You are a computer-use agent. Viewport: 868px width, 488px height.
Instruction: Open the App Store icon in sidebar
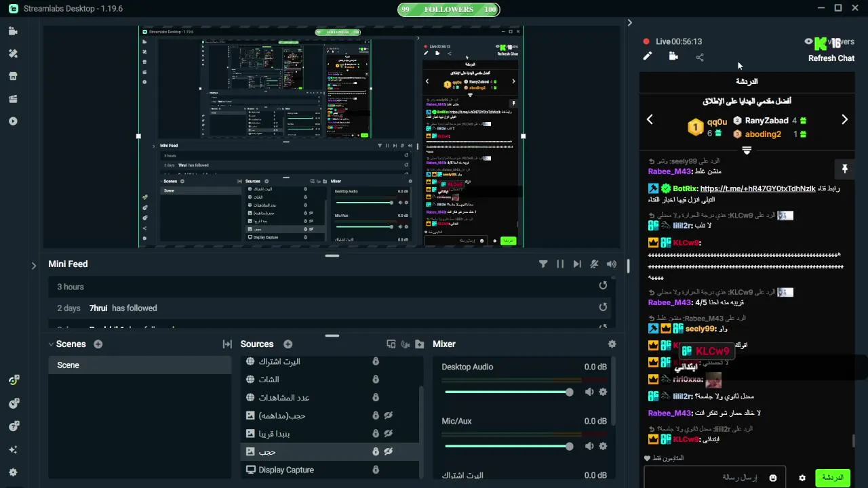(x=13, y=76)
